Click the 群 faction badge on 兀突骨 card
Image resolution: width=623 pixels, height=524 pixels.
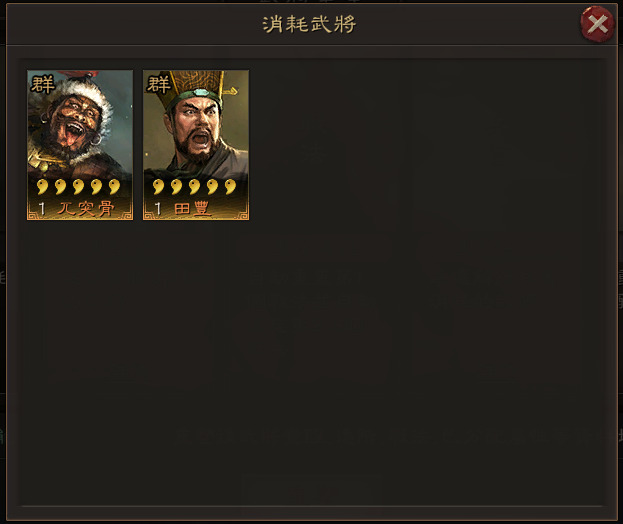(43, 85)
